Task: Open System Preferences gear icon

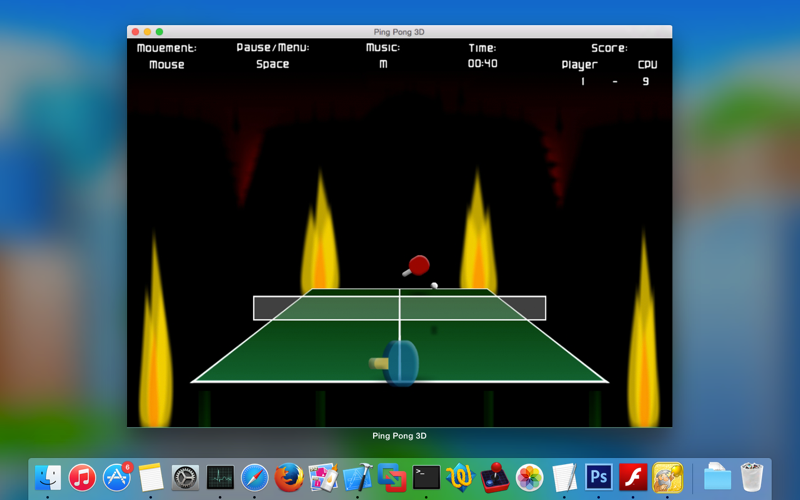Action: [x=185, y=478]
